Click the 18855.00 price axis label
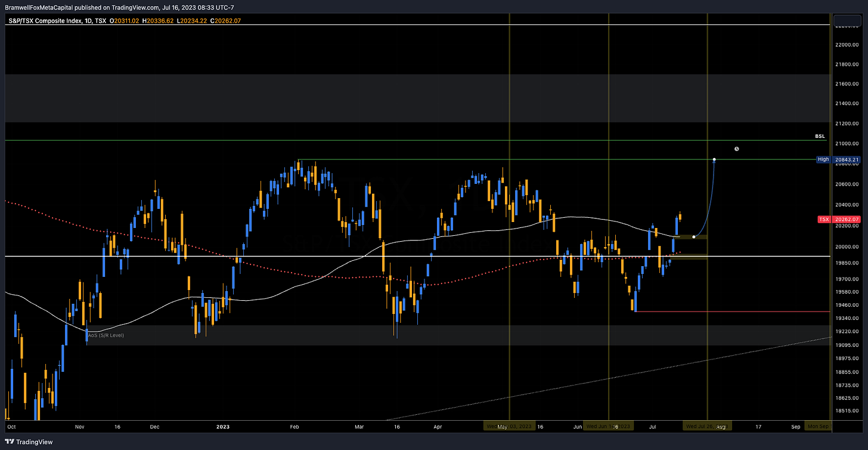Screen dimensions: 868x450 pos(847,371)
